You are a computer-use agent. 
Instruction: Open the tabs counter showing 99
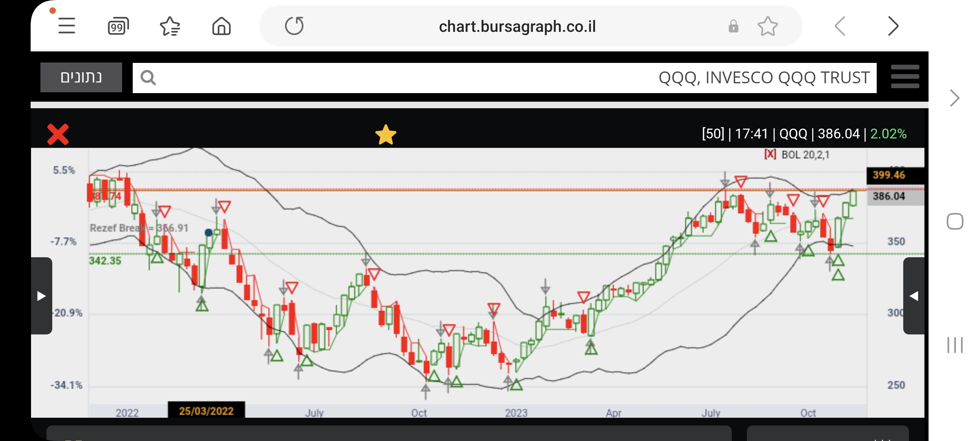coord(118,27)
